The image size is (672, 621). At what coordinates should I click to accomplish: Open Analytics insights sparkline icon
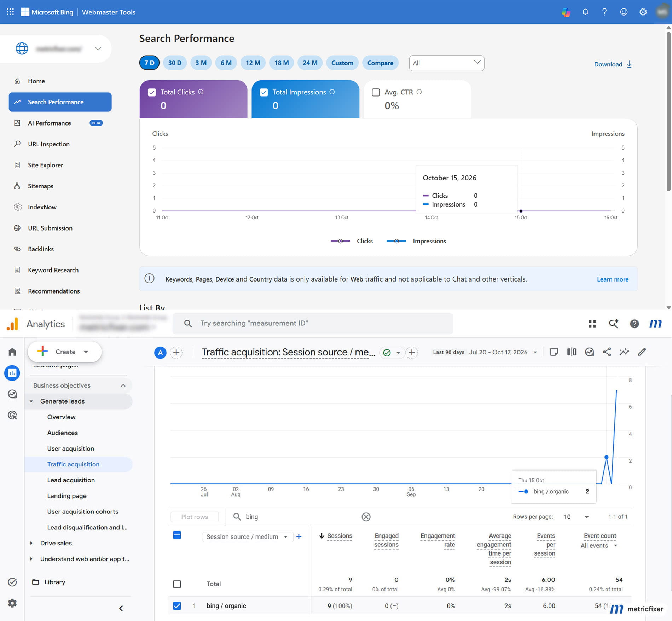(x=624, y=352)
